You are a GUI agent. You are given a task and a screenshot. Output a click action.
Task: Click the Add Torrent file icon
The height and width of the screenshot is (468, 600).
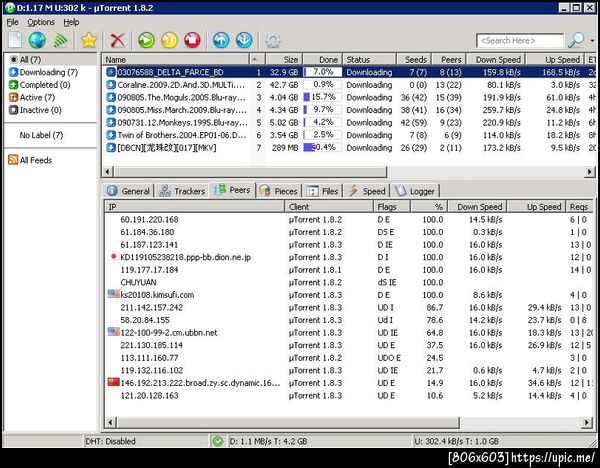15,40
